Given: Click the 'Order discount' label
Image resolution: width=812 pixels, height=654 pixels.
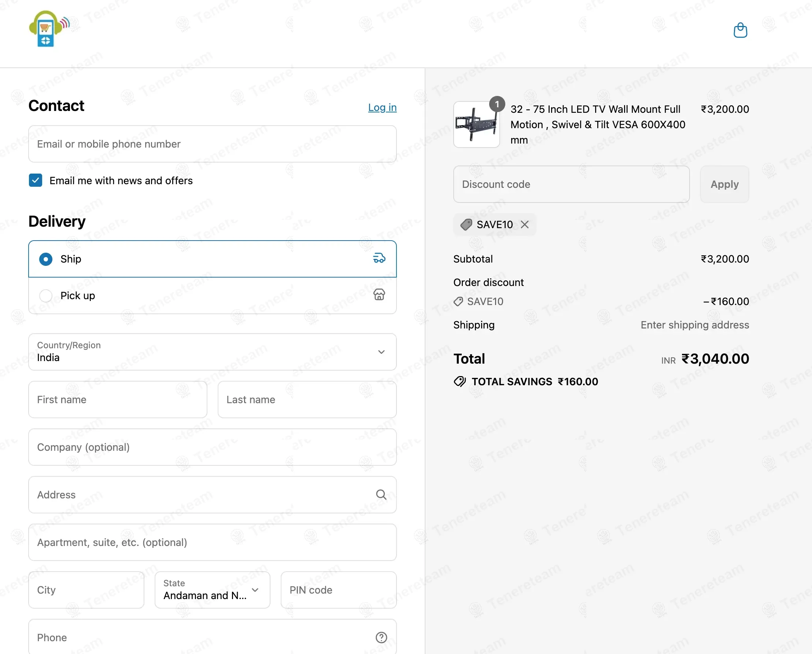Looking at the screenshot, I should click(x=488, y=282).
